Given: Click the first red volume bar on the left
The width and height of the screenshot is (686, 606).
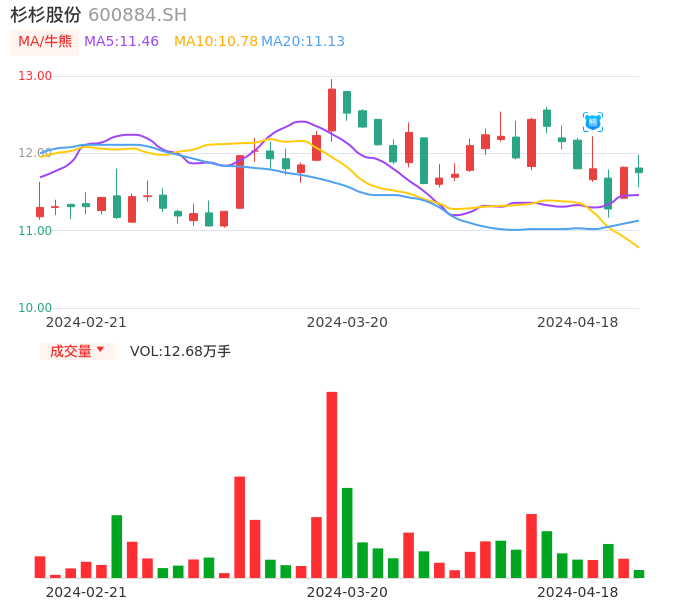Looking at the screenshot, I should click(40, 567).
